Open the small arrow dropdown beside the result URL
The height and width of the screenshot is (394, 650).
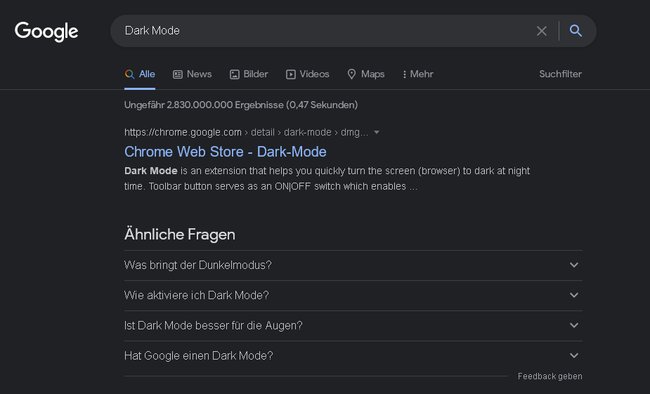tap(376, 132)
